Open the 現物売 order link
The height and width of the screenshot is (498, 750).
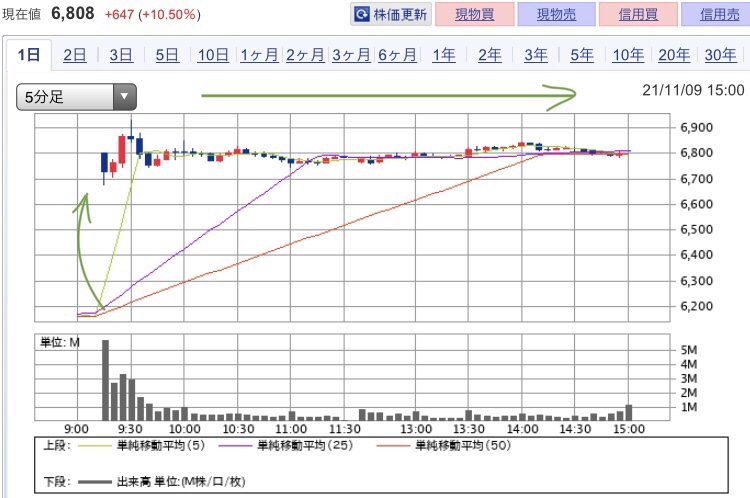(x=556, y=14)
